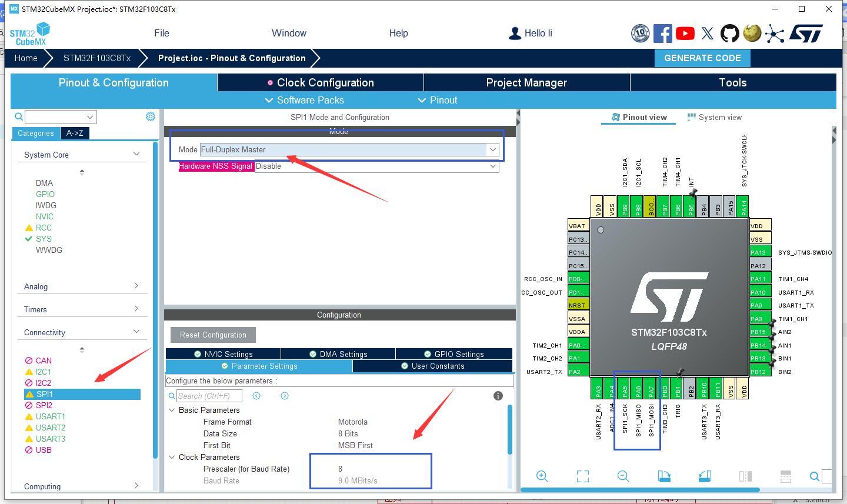
Task: Switch to the Clock Configuration tab
Action: tap(321, 83)
